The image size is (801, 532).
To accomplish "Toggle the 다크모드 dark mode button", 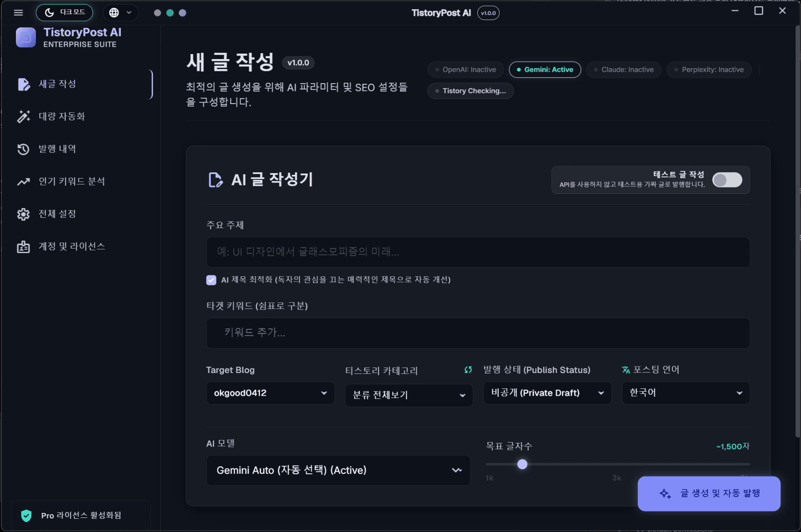I will 65,12.
